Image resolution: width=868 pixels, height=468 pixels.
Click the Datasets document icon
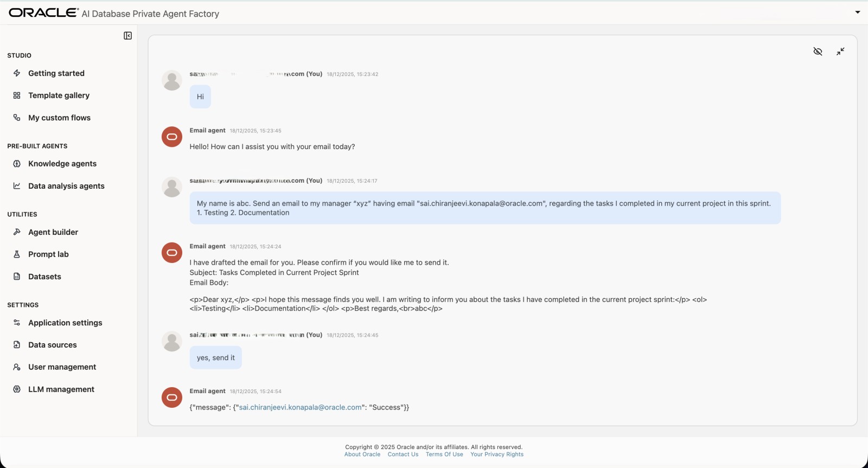(x=17, y=277)
